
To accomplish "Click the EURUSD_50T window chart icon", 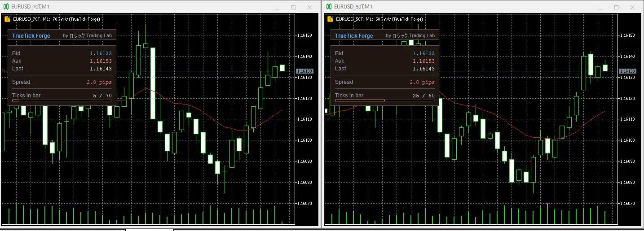I will pyautogui.click(x=329, y=7).
